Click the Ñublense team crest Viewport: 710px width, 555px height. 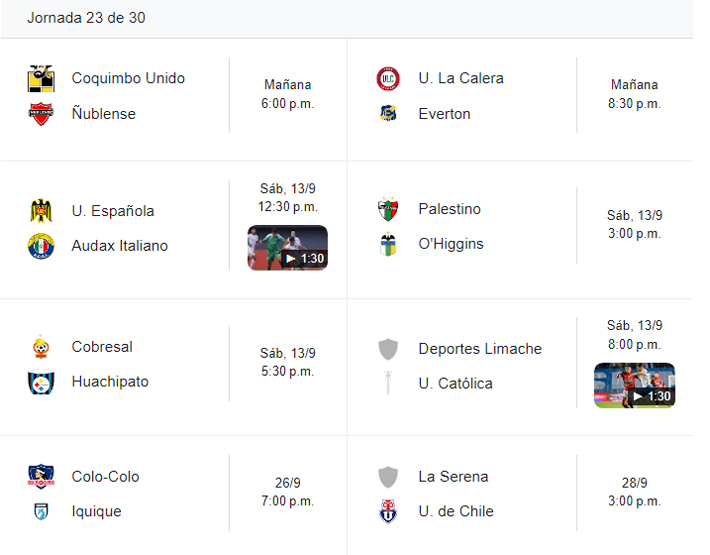click(x=41, y=114)
